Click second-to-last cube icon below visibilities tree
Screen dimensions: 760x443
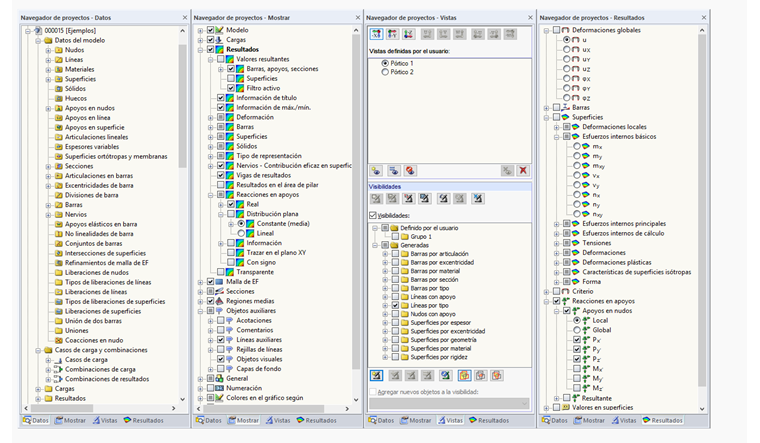[x=480, y=375]
